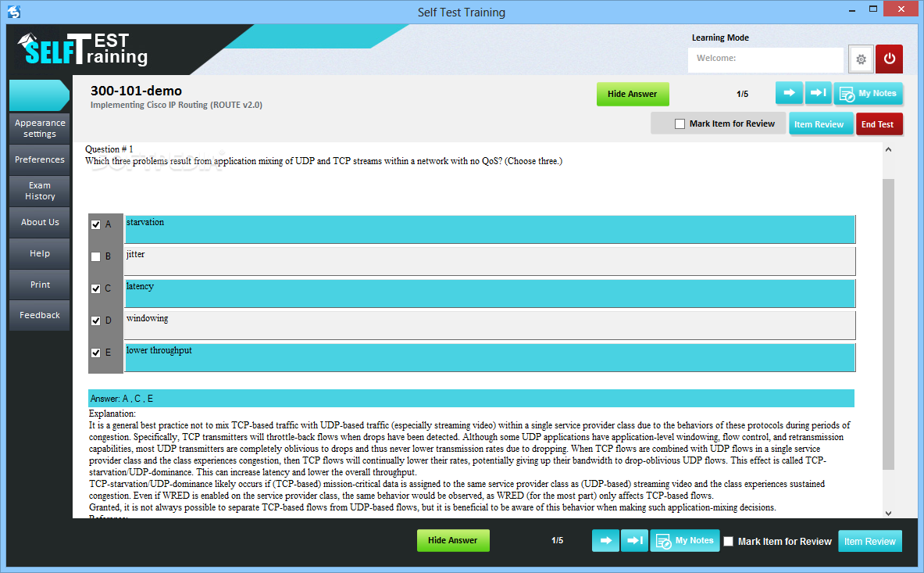Select the latency answer row
This screenshot has width=924, height=573.
490,294
